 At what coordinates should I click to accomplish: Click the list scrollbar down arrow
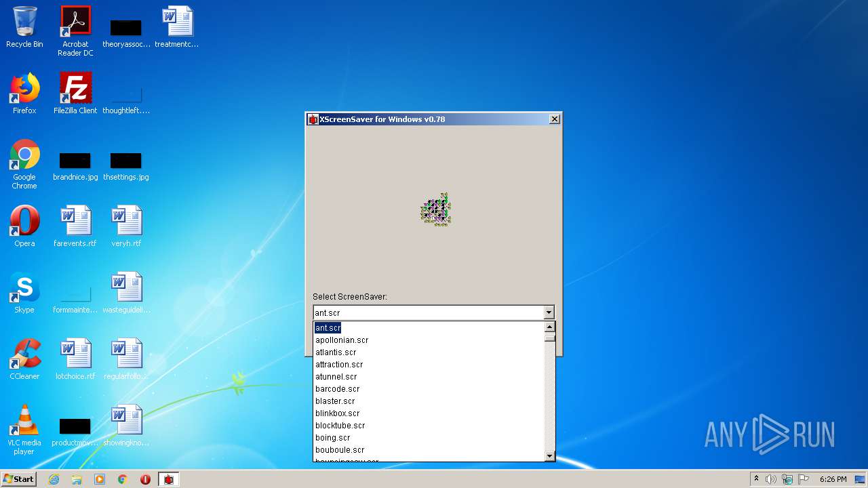coord(550,456)
